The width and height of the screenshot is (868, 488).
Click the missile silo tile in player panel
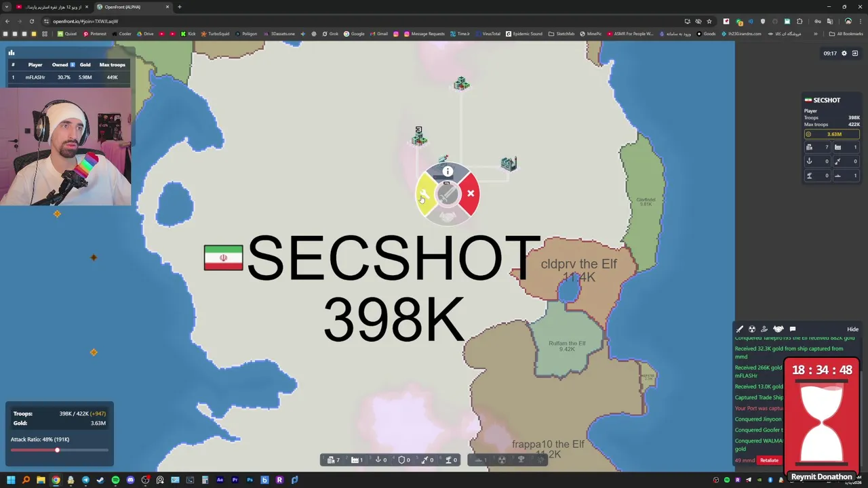click(846, 161)
